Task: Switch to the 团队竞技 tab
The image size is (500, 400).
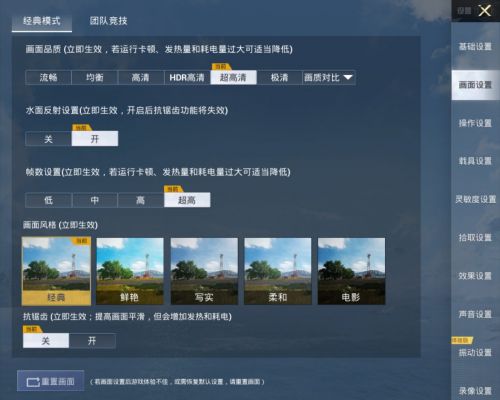Action: tap(108, 21)
